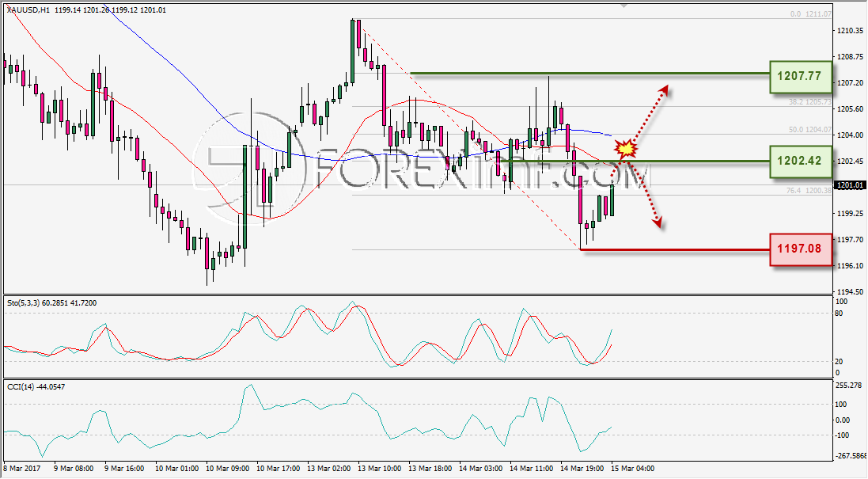868x479 pixels.
Task: Click the 1204.00 price axis value
Action: (850, 135)
